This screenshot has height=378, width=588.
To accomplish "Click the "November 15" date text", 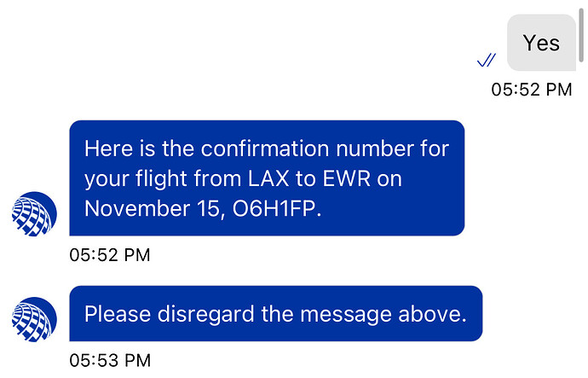I will tap(151, 208).
